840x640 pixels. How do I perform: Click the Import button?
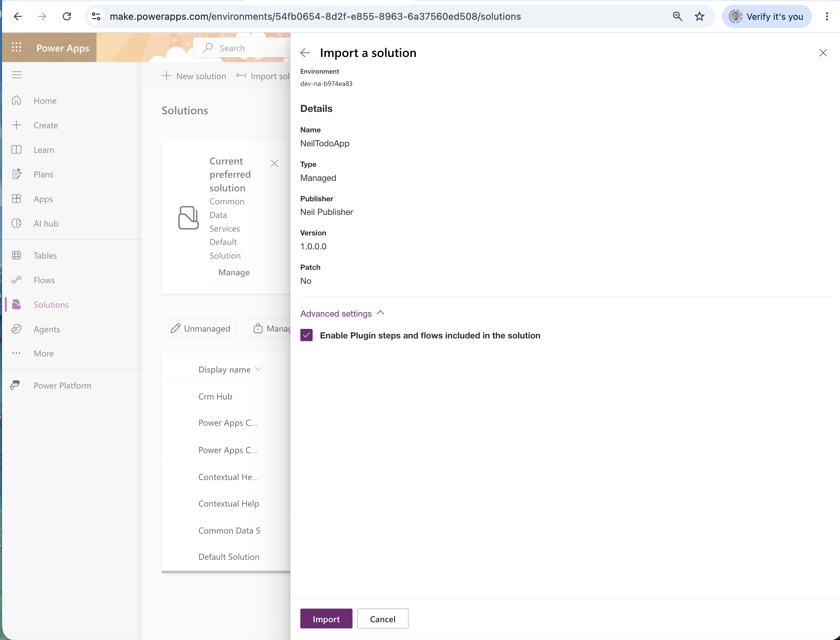(326, 619)
